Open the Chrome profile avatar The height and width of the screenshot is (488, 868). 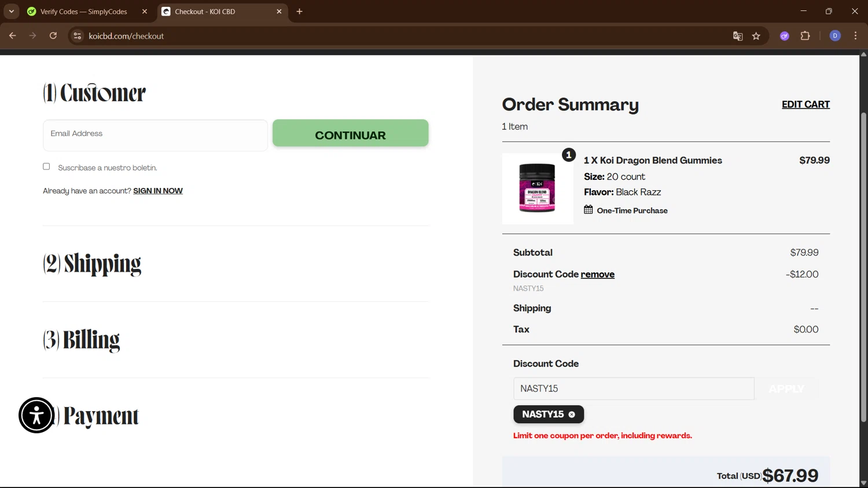[835, 36]
